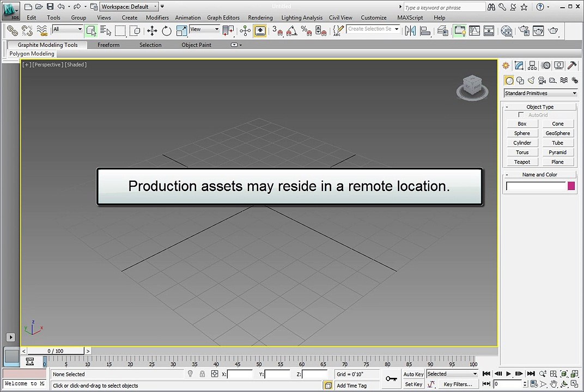Open the Graph Editors menu

click(223, 17)
